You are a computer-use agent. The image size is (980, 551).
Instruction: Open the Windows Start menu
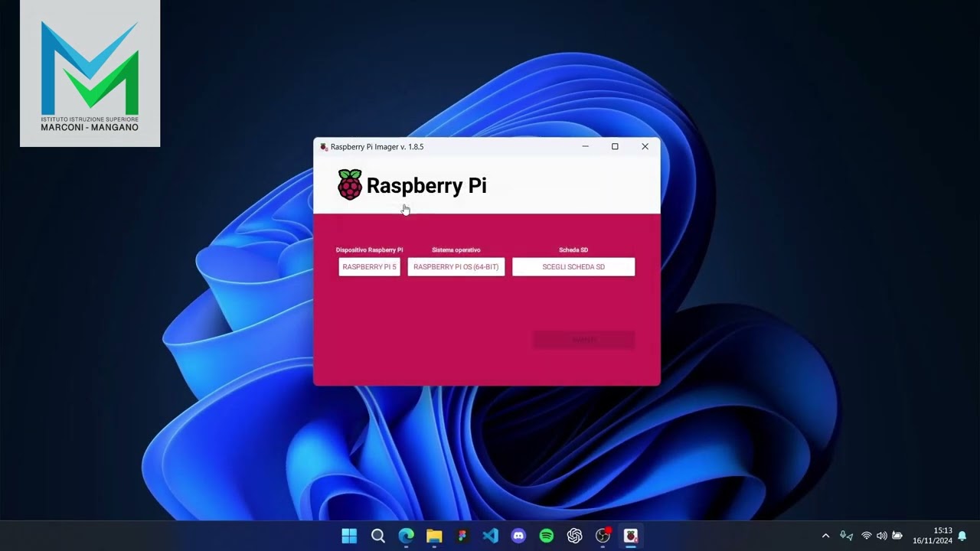click(x=349, y=536)
